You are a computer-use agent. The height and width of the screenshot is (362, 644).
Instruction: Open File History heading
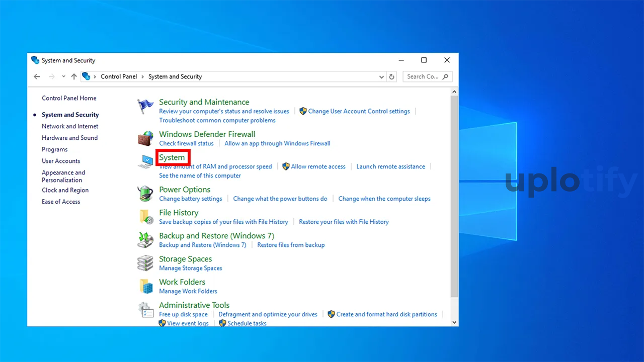(179, 213)
